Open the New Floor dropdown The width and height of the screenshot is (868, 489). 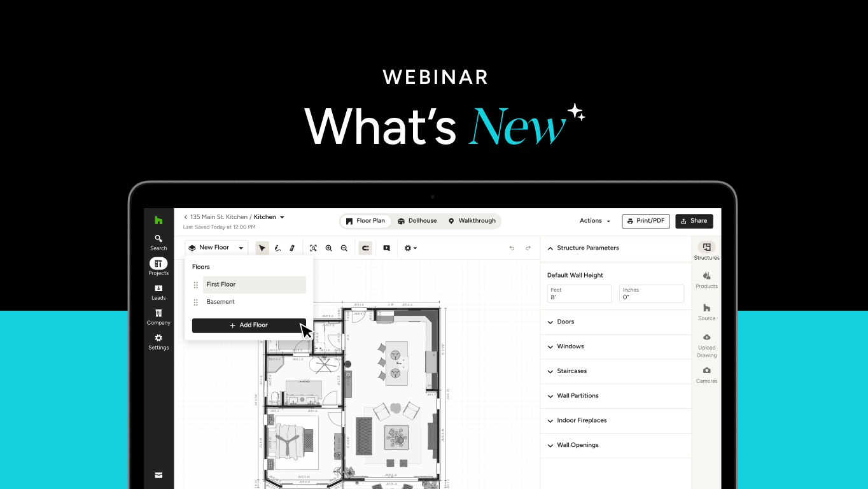click(216, 248)
